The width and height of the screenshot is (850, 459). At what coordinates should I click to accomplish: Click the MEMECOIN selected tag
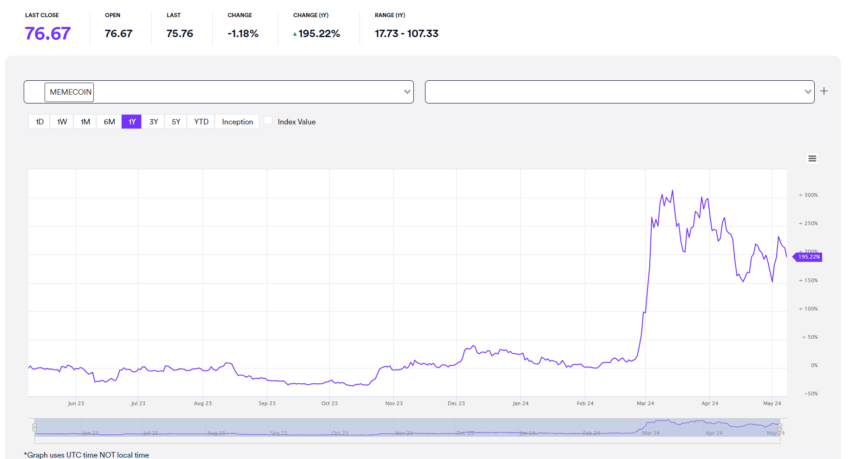click(70, 92)
